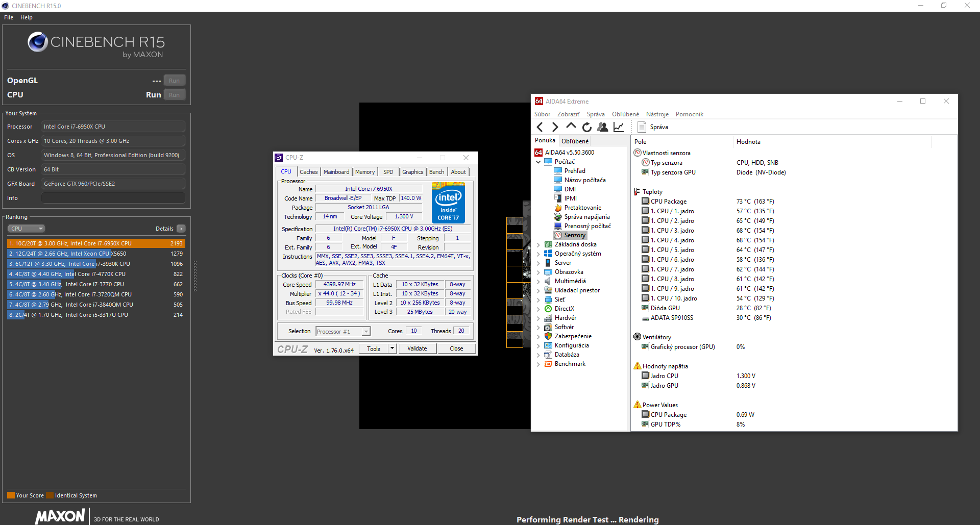Switch to the Memory tab in CPU-Z
Viewport: 980px width, 525px height.
coord(365,172)
